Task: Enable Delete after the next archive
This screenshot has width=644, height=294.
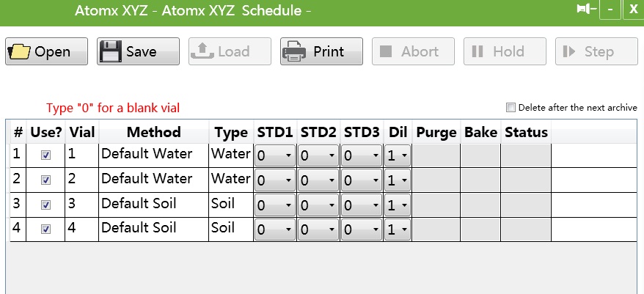Action: coord(511,108)
